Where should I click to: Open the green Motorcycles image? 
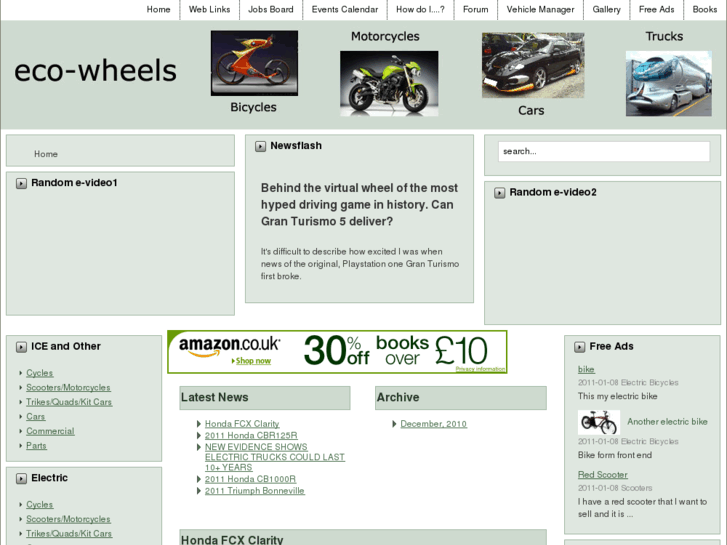click(389, 83)
